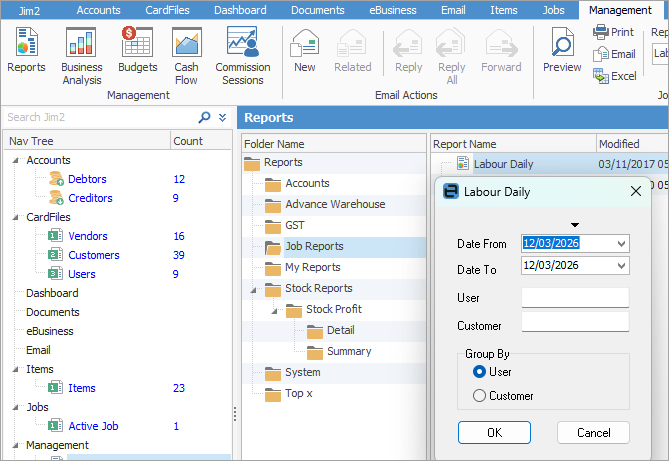Collapse the Items node in the Nav Tree
669x461 pixels.
coord(15,369)
